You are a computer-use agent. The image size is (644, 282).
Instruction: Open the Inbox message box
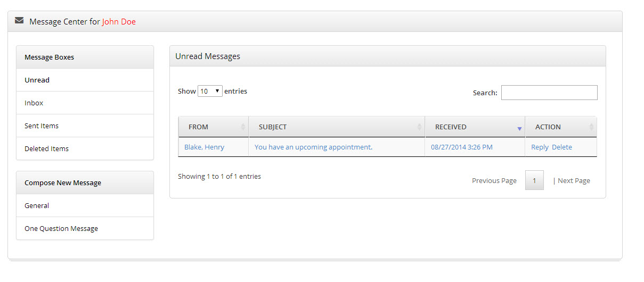[x=85, y=103]
